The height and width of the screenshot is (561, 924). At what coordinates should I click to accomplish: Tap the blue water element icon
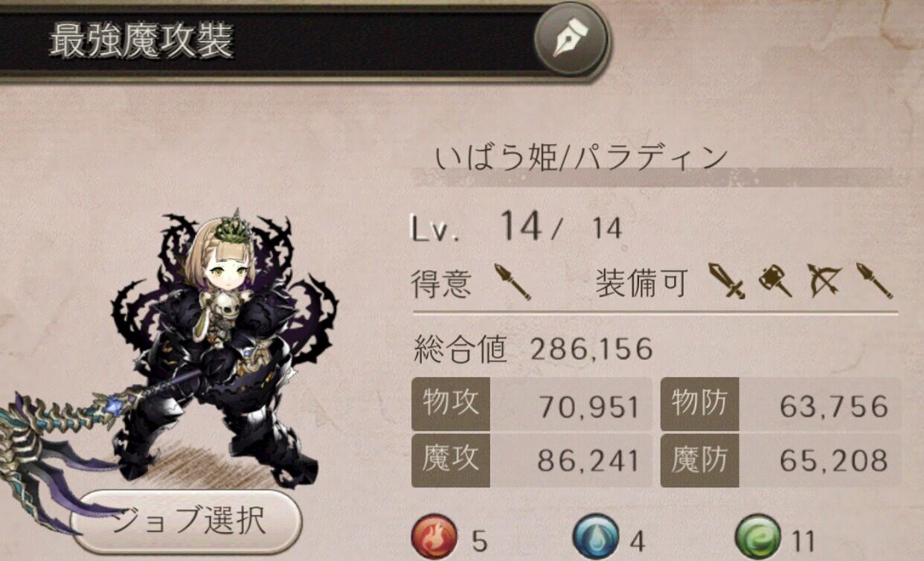596,538
